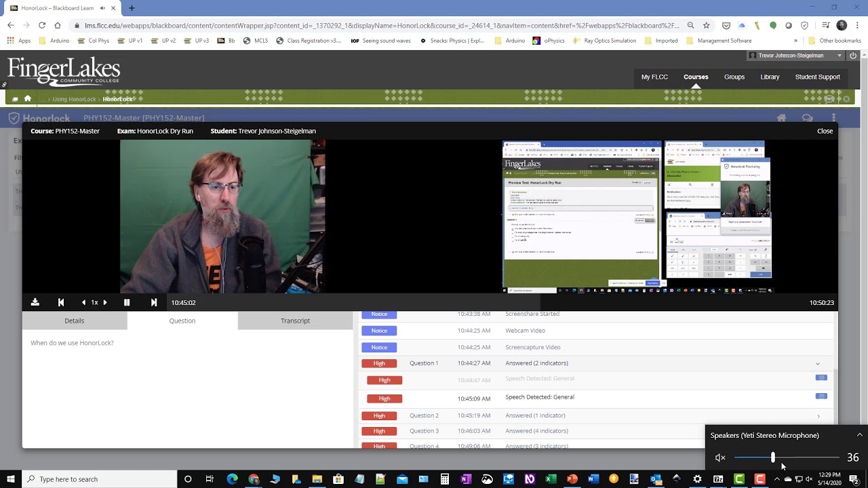868x488 pixels.
Task: Download the HonorLock session recording
Action: [35, 302]
